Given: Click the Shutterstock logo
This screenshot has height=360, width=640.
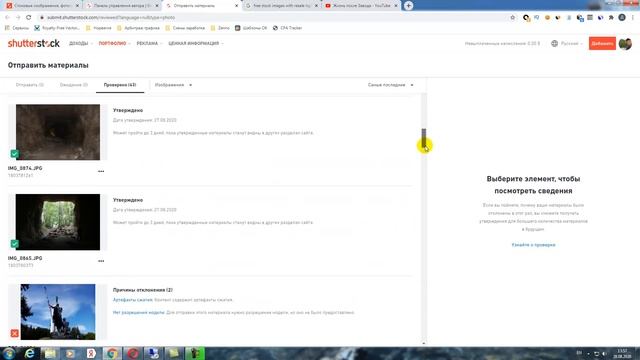Looking at the screenshot, I should pos(33,43).
